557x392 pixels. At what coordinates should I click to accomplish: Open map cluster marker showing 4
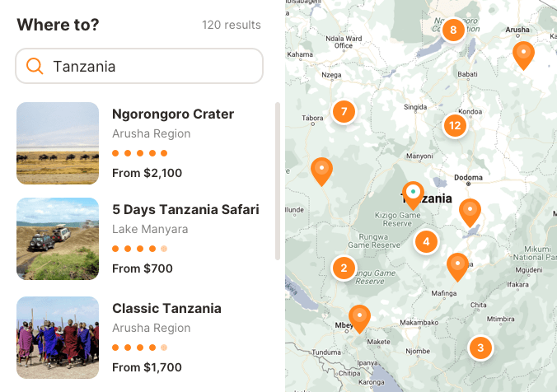tap(426, 241)
